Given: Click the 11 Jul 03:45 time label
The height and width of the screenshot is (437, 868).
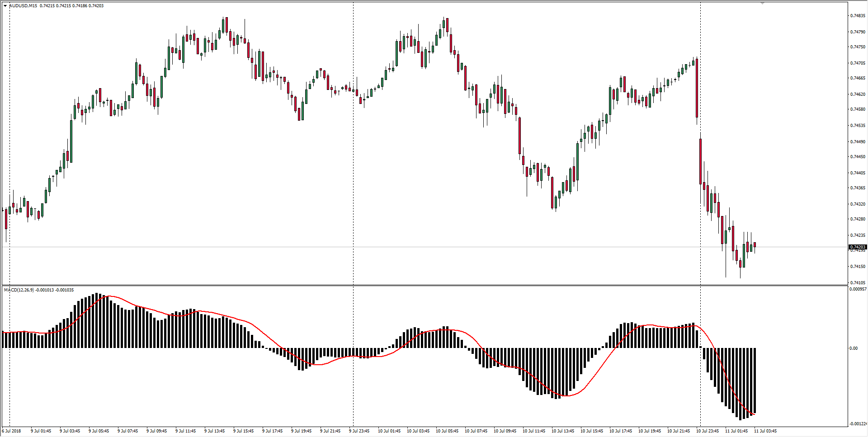Looking at the screenshot, I should (765, 431).
